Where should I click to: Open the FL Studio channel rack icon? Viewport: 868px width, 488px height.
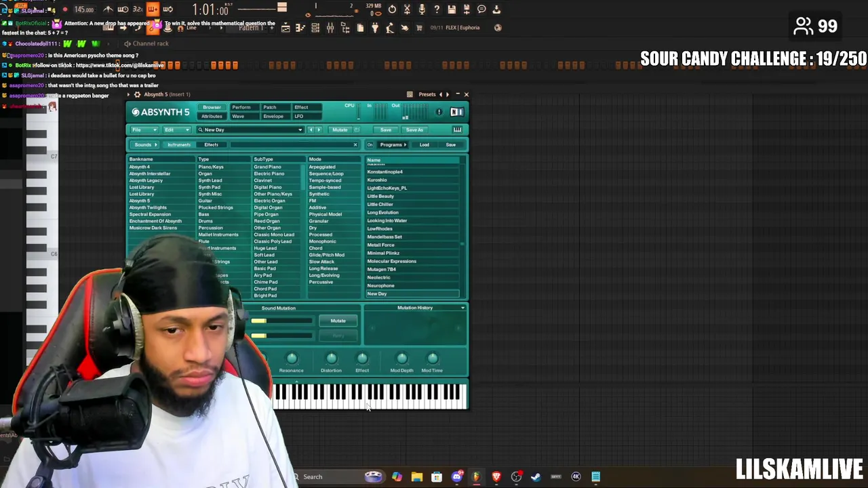tap(315, 28)
